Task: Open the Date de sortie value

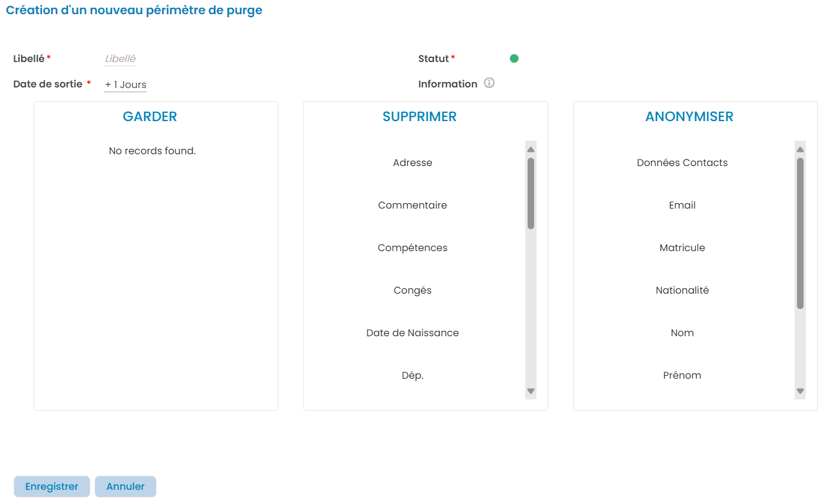Action: [126, 84]
